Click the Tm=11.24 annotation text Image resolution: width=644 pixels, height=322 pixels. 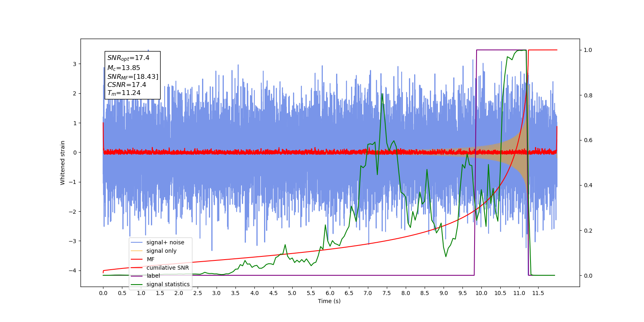(124, 93)
